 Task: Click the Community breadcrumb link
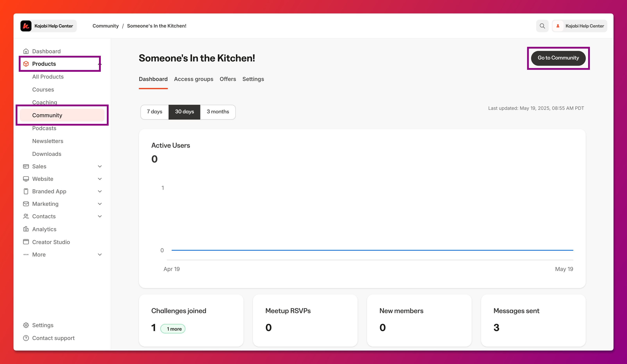pyautogui.click(x=105, y=26)
